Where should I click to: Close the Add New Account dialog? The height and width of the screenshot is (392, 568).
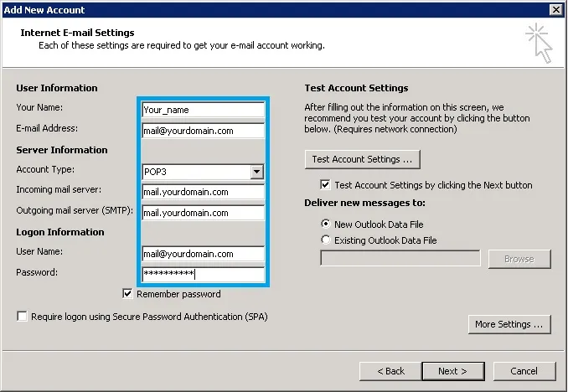555,9
